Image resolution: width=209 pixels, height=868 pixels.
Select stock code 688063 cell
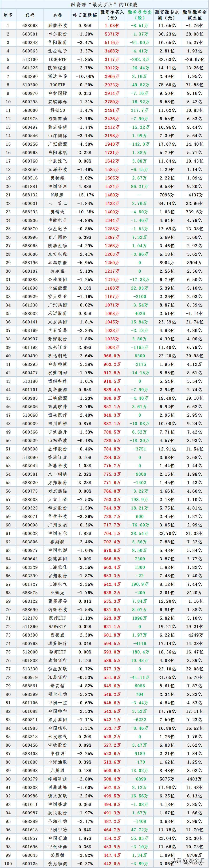30,26
